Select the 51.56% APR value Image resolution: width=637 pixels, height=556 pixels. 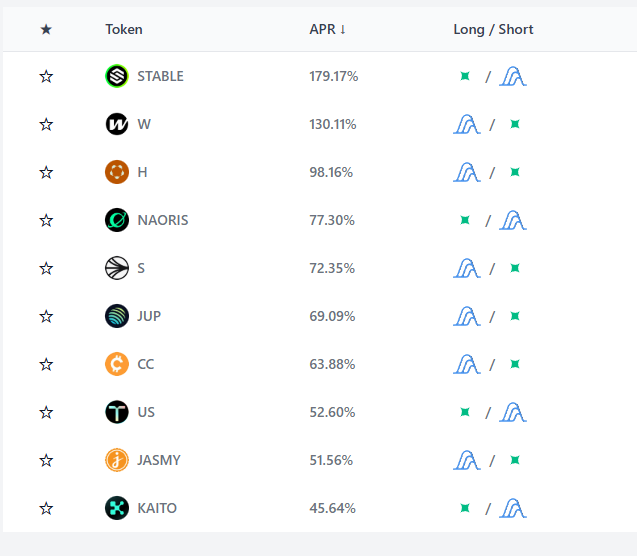331,460
